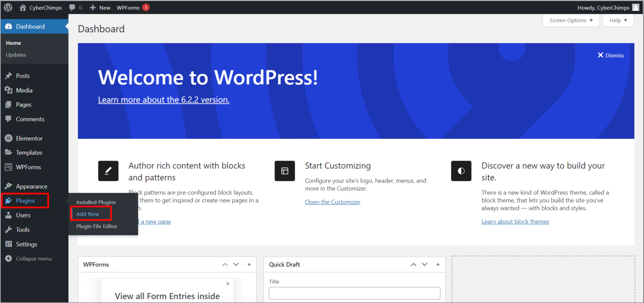Open Learn more about 6.2.2 version link
644x303 pixels.
point(164,100)
